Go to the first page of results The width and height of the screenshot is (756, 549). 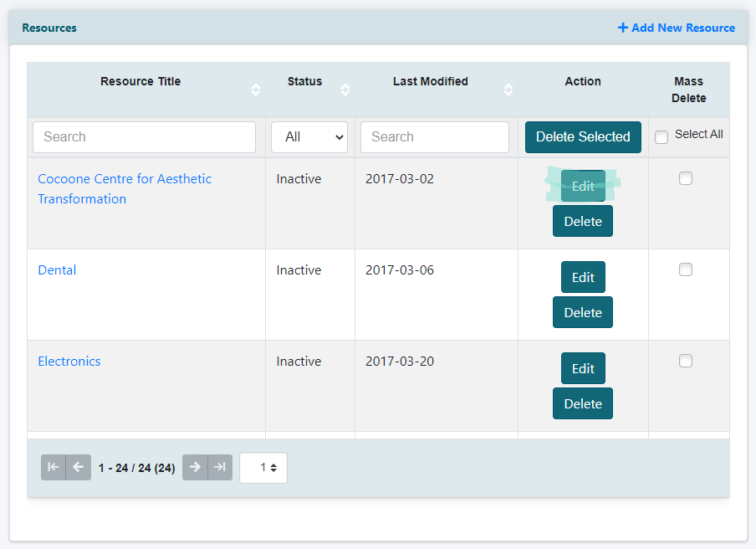(x=53, y=467)
